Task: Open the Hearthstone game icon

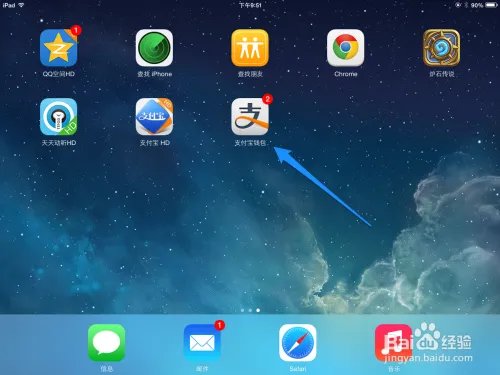Action: pos(442,48)
